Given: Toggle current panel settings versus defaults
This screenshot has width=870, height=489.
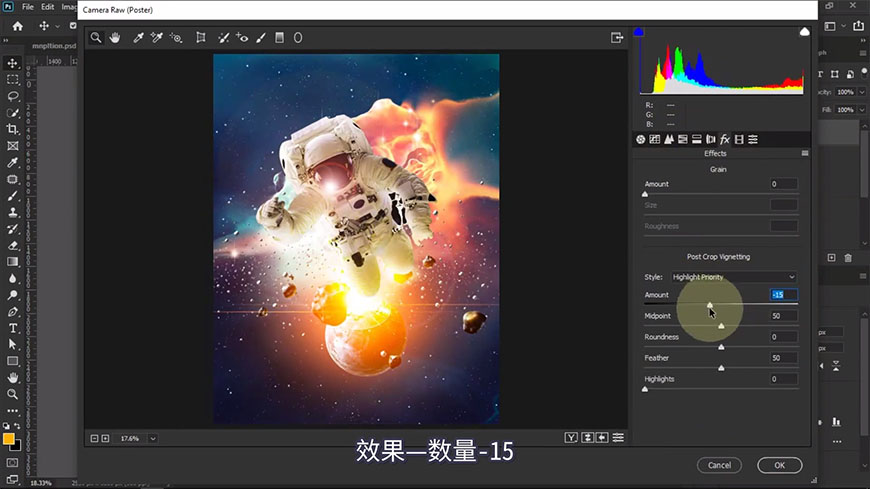Looking at the screenshot, I should [618, 438].
